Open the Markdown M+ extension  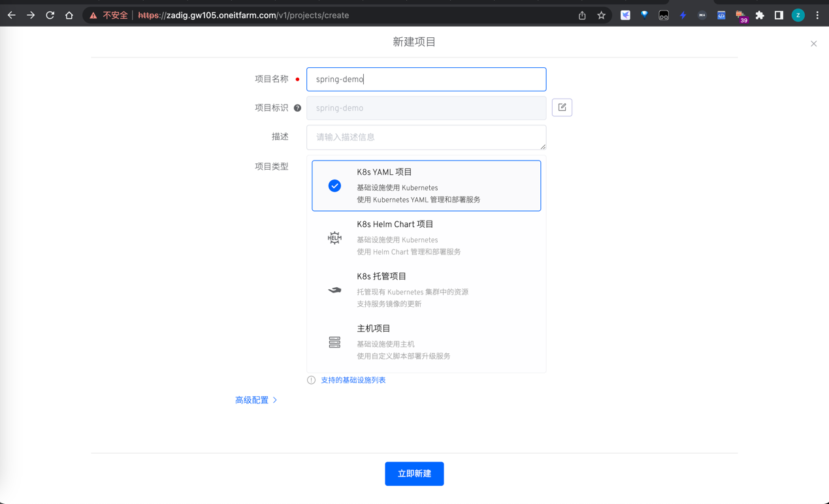[702, 15]
